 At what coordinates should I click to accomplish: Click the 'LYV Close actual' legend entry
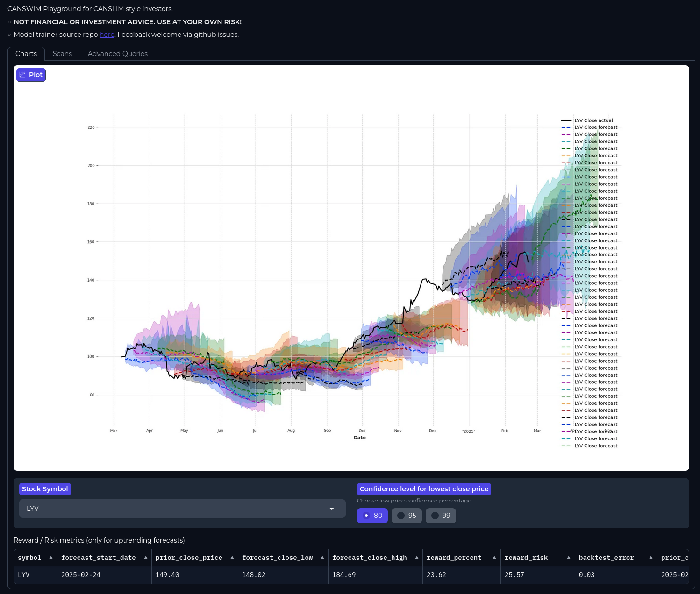(x=587, y=120)
